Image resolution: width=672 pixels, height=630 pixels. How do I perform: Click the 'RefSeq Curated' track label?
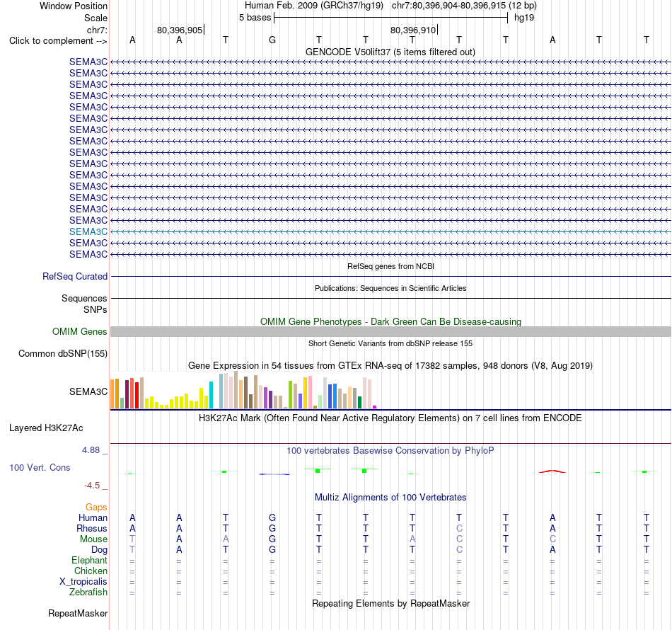pos(74,276)
